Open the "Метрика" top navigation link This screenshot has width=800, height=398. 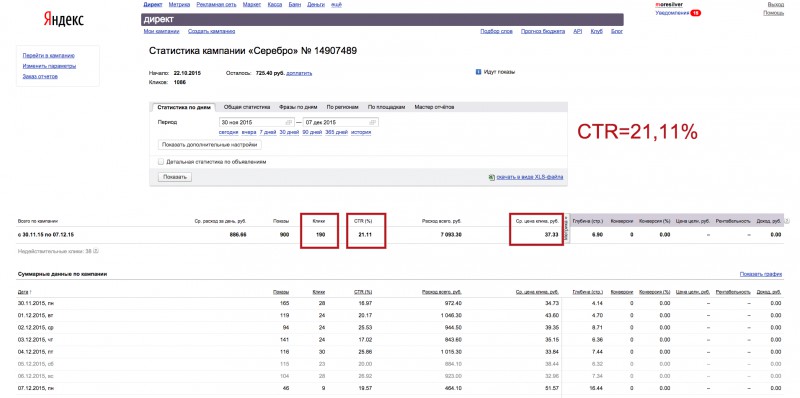(x=179, y=5)
